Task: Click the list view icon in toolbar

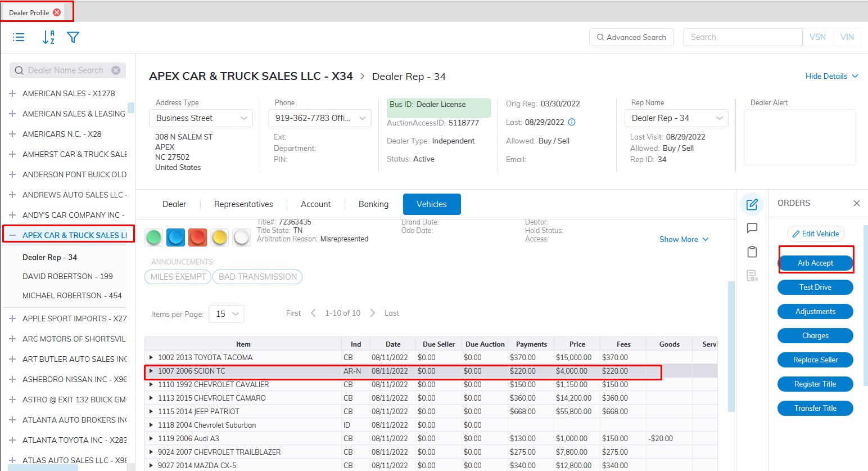Action: [x=19, y=37]
